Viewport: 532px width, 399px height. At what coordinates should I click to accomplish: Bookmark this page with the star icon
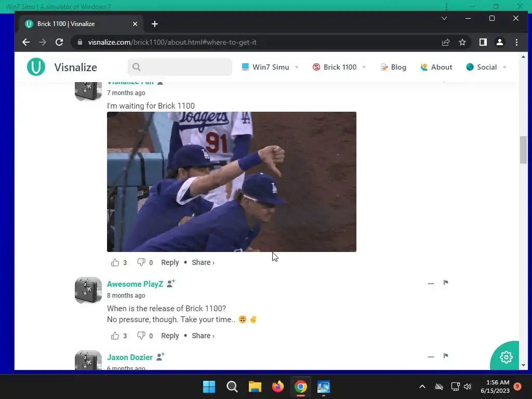[462, 42]
